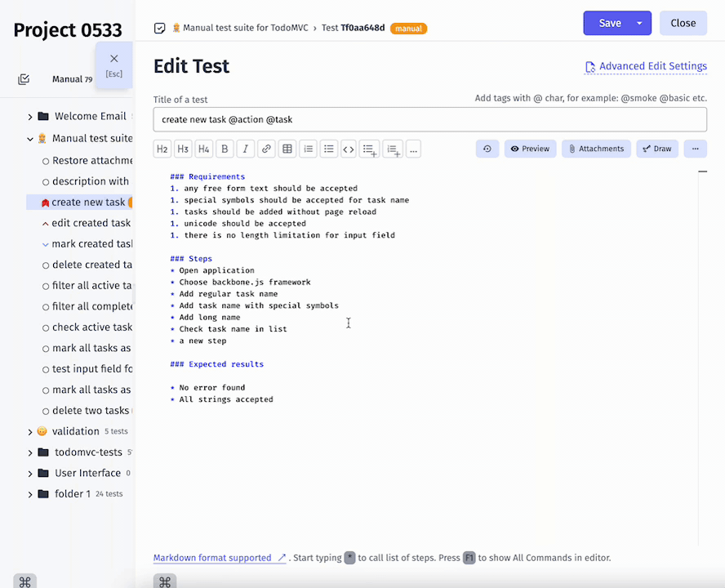
Task: Collapse the Manual test suite tree
Action: click(x=30, y=139)
